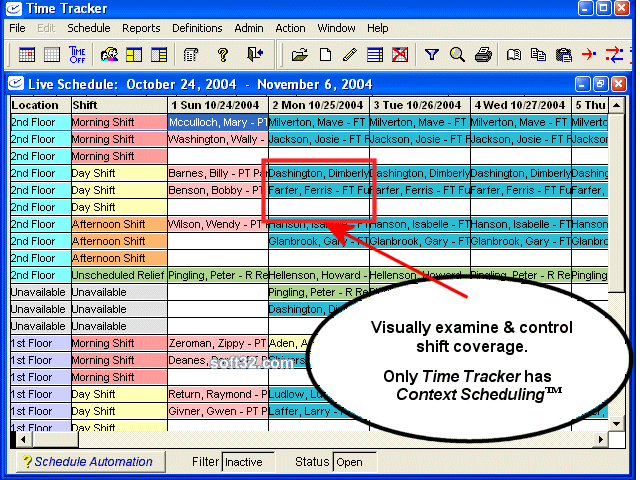Click the employees people icon
Image resolution: width=640 pixels, height=480 pixels.
(109, 54)
